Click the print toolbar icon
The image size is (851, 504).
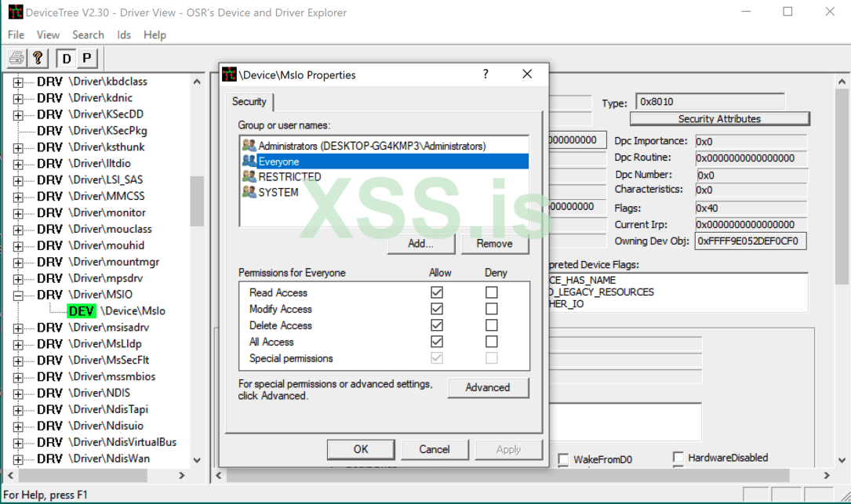click(x=16, y=58)
